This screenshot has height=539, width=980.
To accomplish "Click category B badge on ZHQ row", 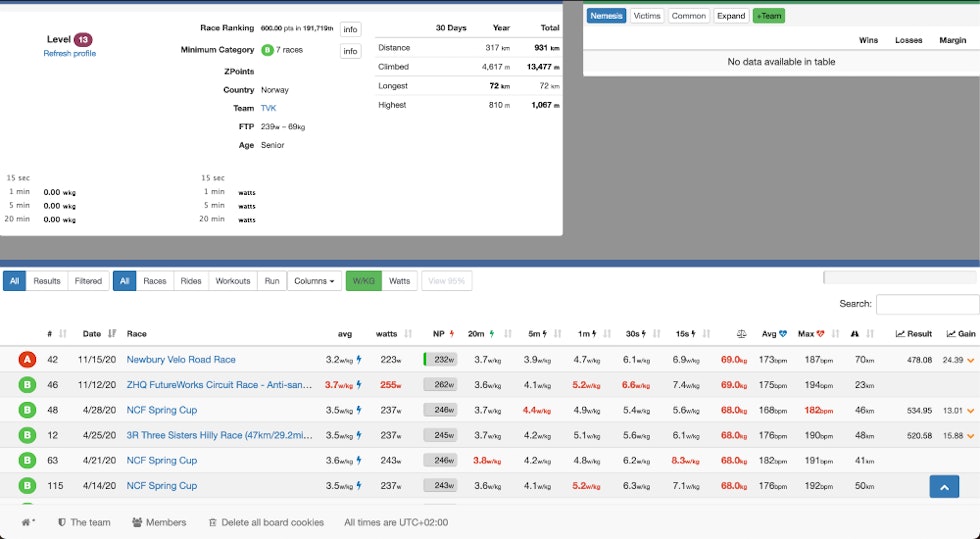I will click(26, 385).
